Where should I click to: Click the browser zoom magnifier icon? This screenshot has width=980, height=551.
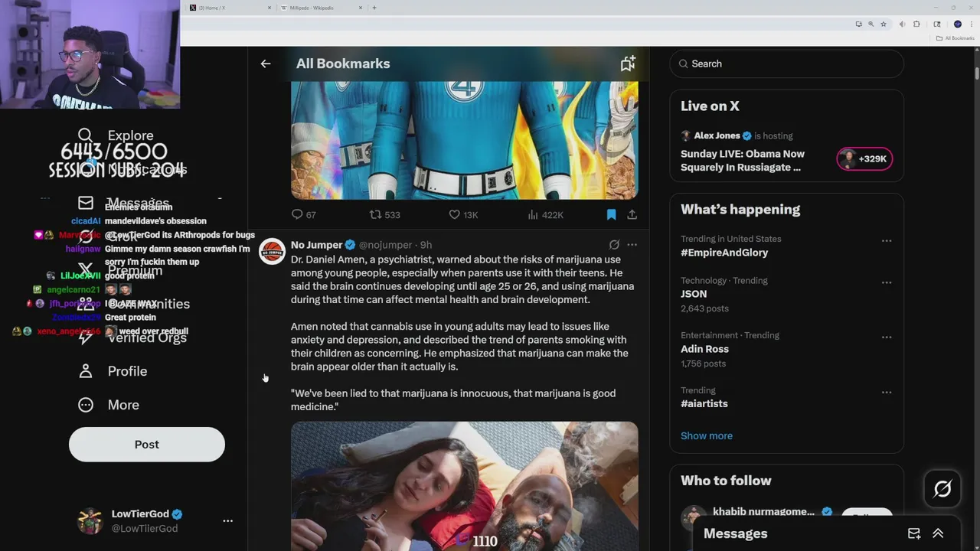tap(871, 24)
